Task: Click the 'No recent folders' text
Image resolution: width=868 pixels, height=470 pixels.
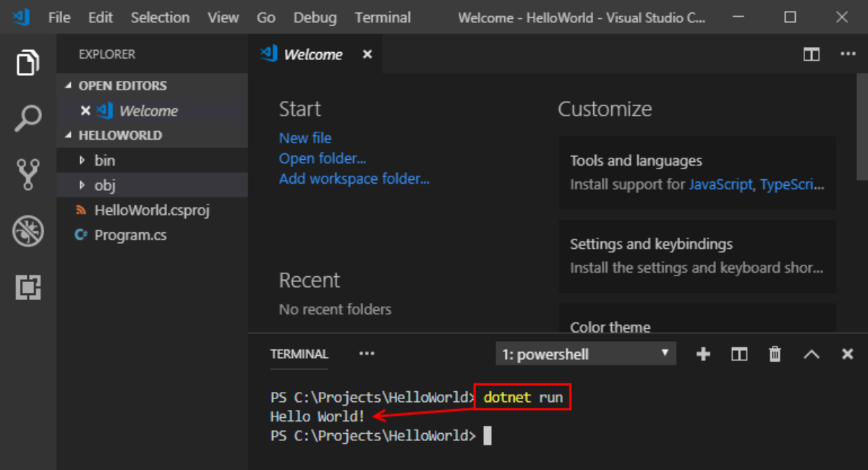Action: point(335,309)
